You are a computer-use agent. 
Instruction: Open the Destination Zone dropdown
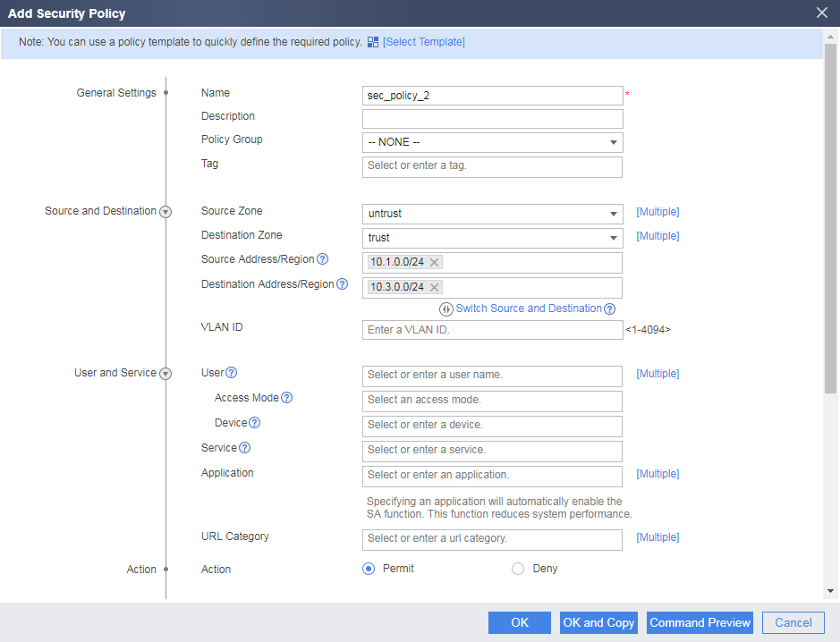pos(492,238)
